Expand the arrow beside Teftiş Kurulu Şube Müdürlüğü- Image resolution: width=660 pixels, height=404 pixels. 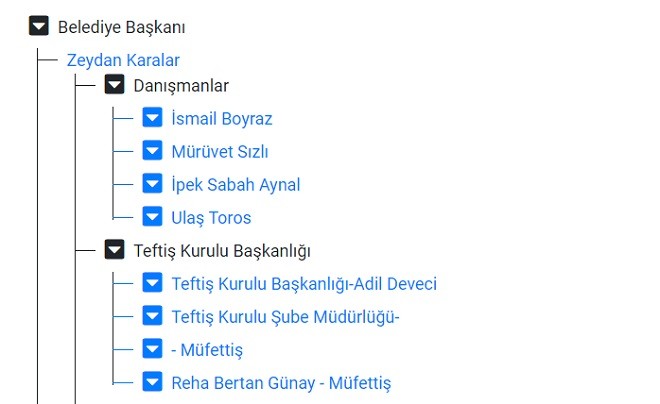coord(152,316)
